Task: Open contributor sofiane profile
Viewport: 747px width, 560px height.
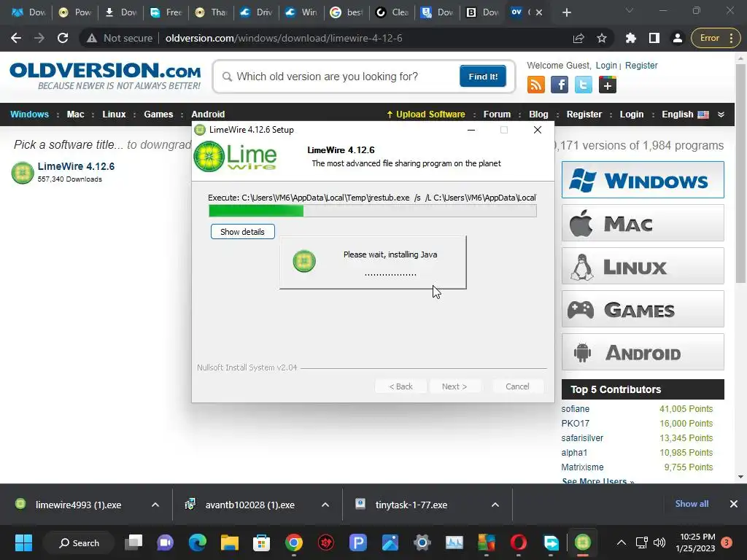Action: pyautogui.click(x=575, y=409)
